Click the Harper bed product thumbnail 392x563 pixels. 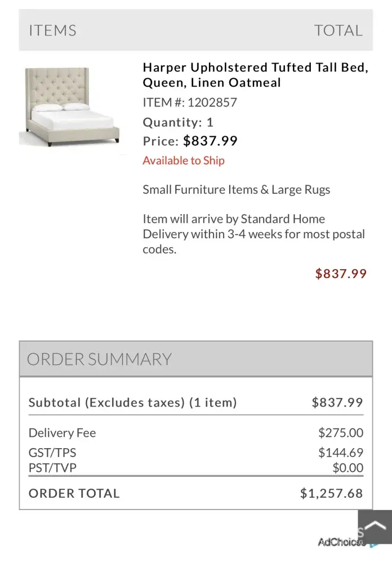click(x=72, y=107)
